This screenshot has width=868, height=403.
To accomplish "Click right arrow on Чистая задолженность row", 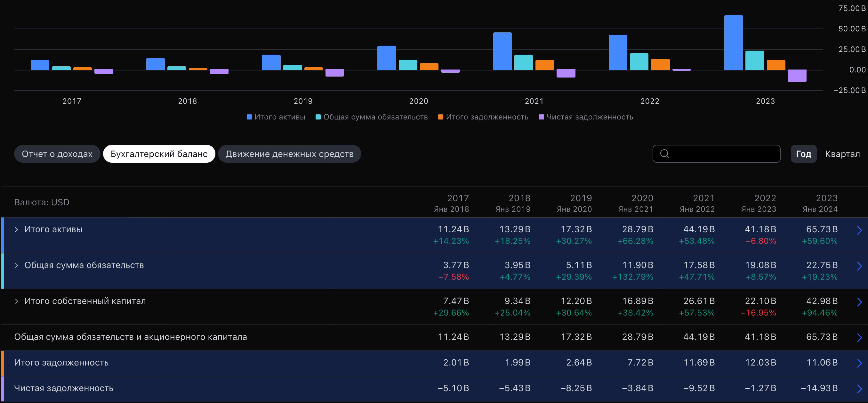I will click(x=859, y=389).
